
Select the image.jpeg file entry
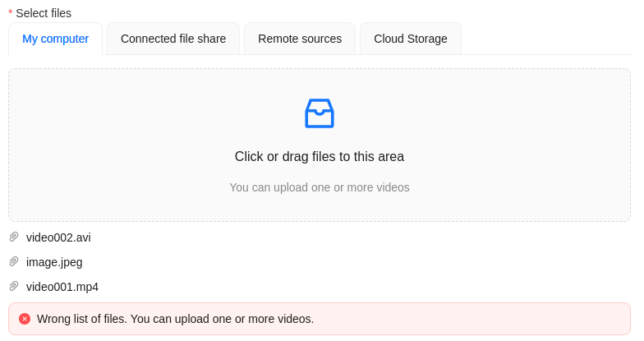click(x=54, y=262)
